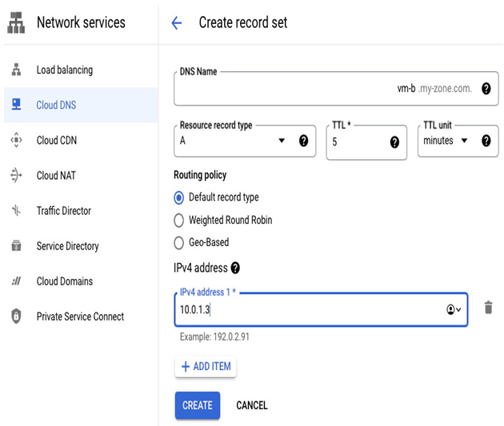
Task: Click the back arrow beside Create record set
Action: [x=177, y=23]
